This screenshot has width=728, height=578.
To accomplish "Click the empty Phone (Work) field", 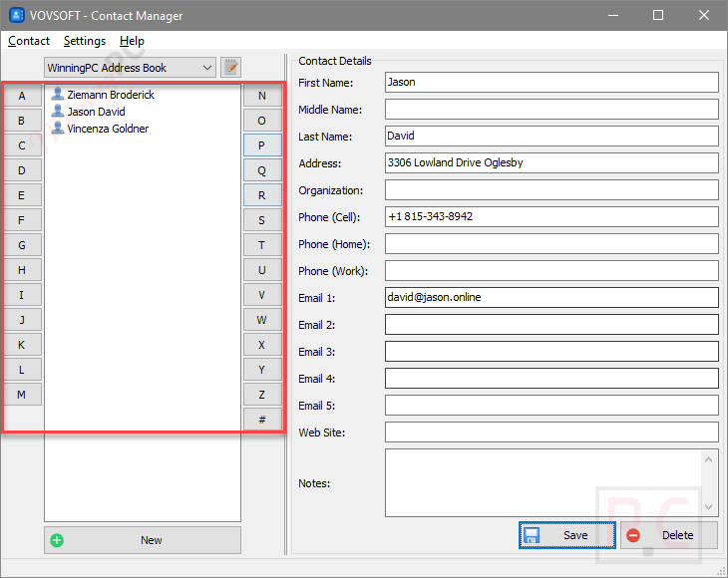I will pyautogui.click(x=551, y=271).
